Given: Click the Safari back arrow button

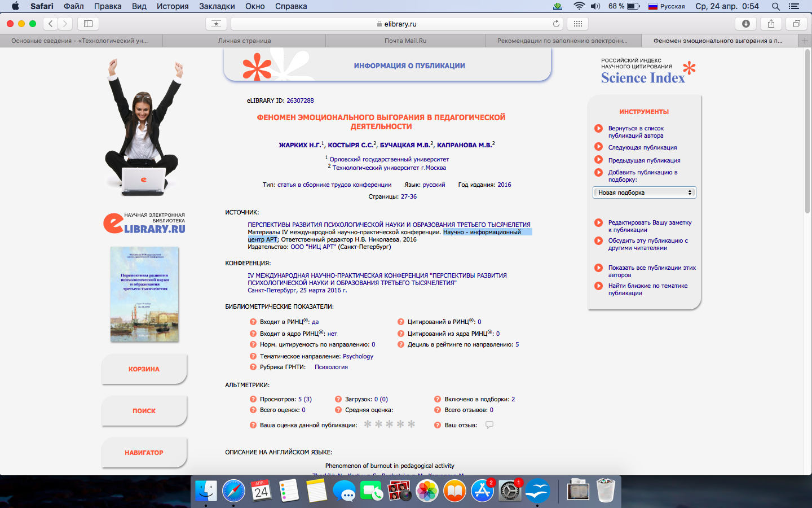Looking at the screenshot, I should point(51,24).
